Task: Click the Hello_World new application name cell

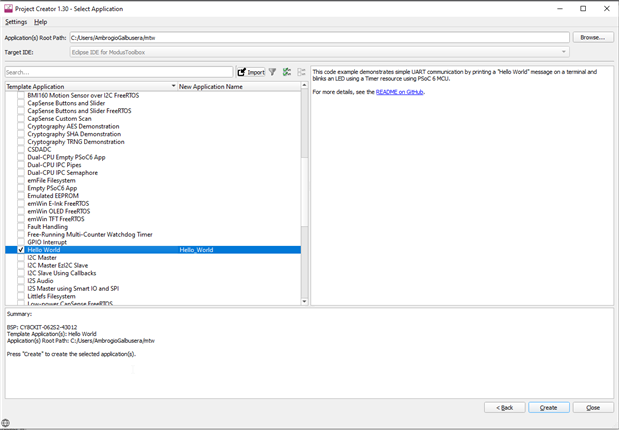Action: coord(239,250)
